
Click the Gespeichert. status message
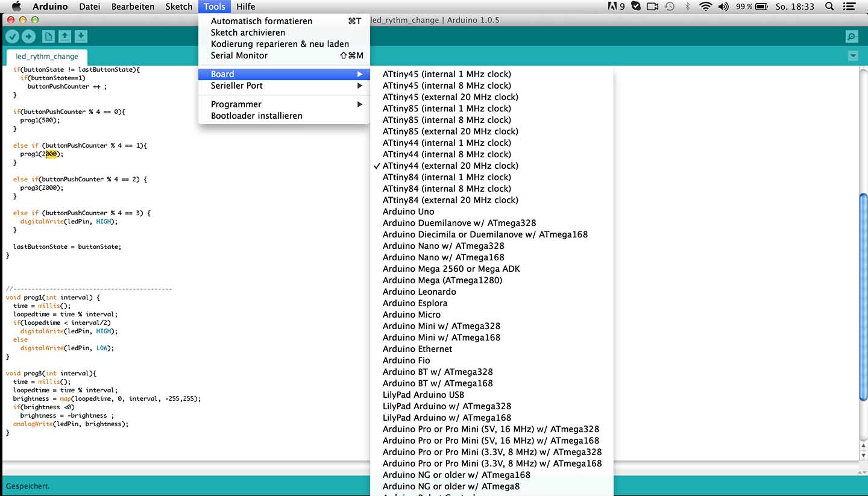pyautogui.click(x=28, y=486)
